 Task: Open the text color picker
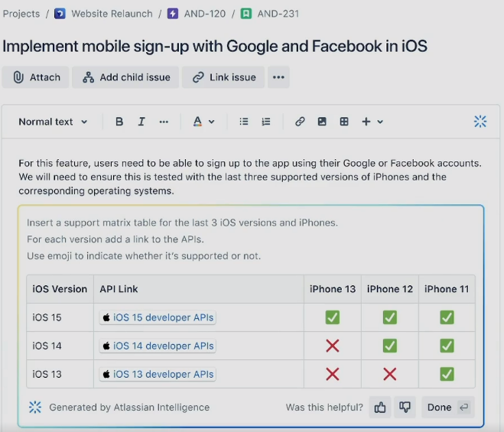pyautogui.click(x=197, y=122)
